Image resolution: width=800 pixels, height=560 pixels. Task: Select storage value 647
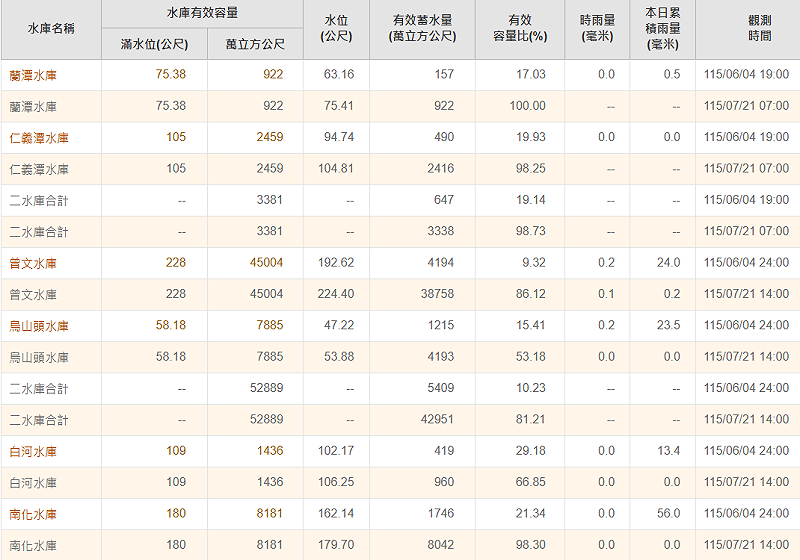[444, 200]
